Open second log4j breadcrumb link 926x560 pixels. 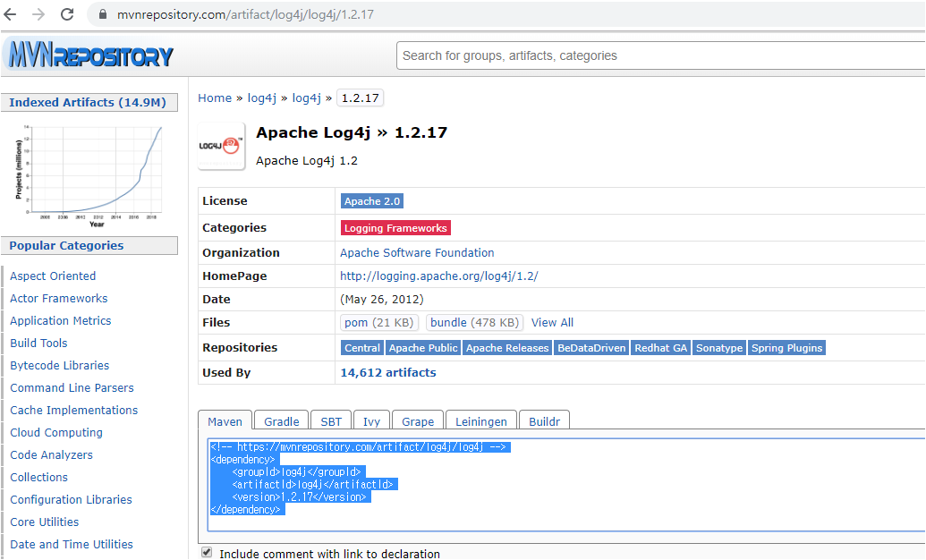(x=307, y=98)
